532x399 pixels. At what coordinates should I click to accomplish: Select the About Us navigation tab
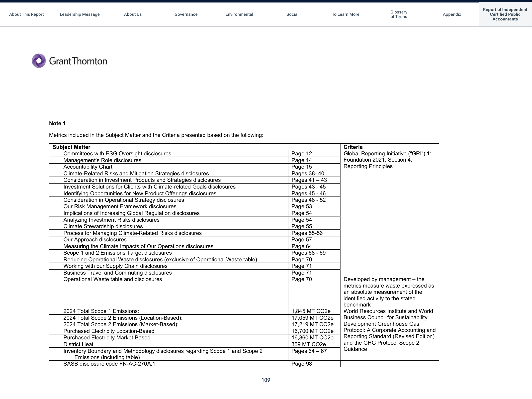tap(133, 14)
